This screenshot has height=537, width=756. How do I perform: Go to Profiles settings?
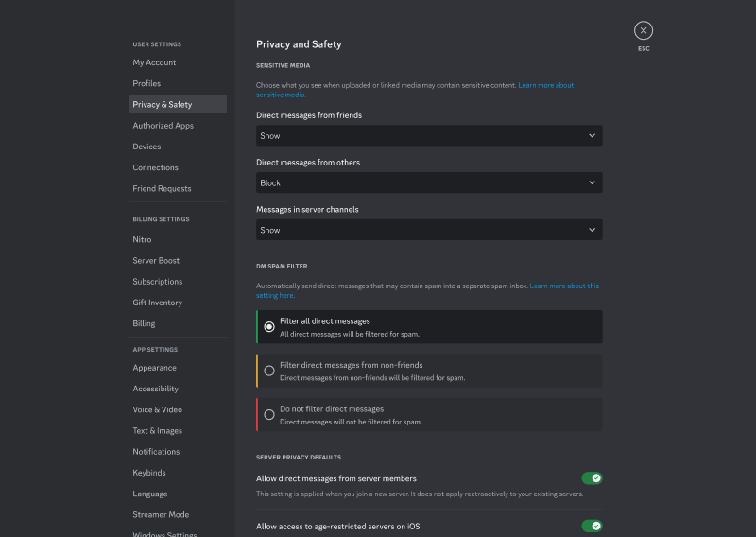(146, 83)
